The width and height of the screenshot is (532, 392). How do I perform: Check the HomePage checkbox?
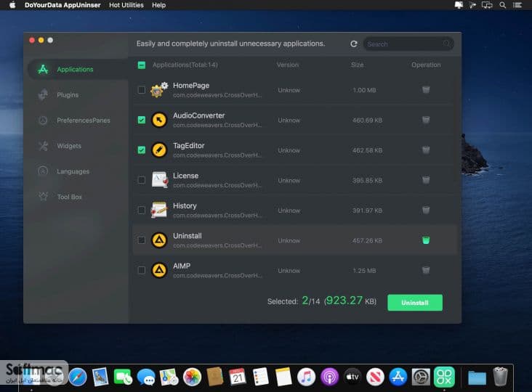tap(142, 90)
